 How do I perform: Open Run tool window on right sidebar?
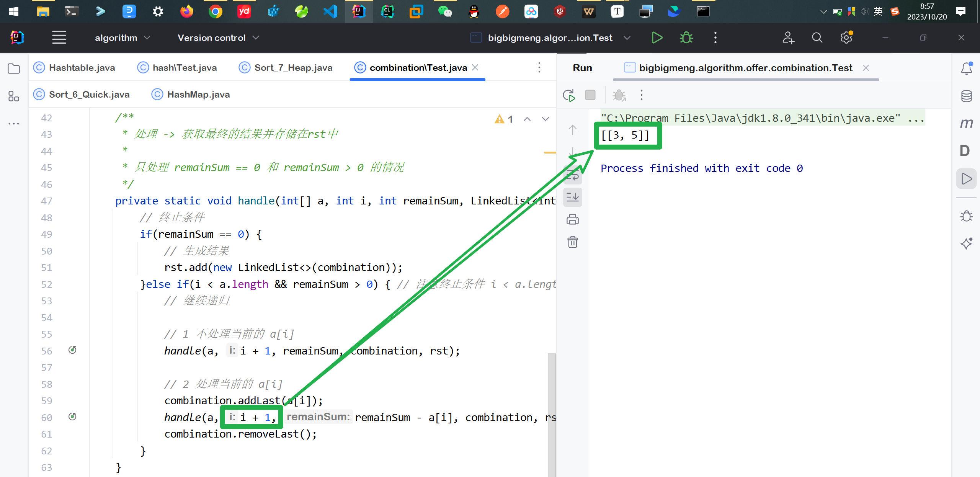tap(966, 179)
